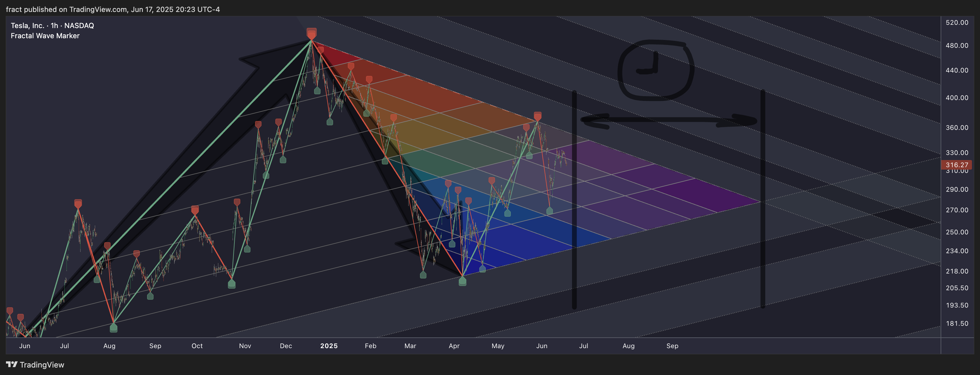Screen dimensions: 980x375
Task: Click the Mar label on the time axis
Action: (x=410, y=346)
